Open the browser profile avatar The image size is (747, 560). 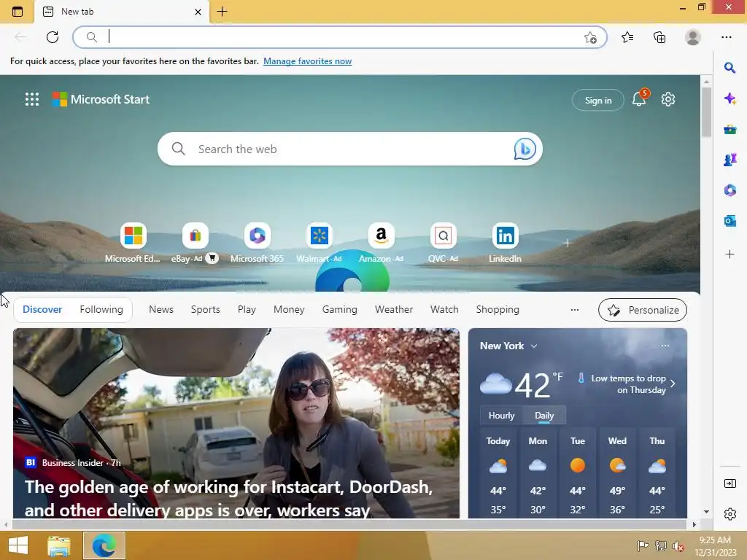693,37
